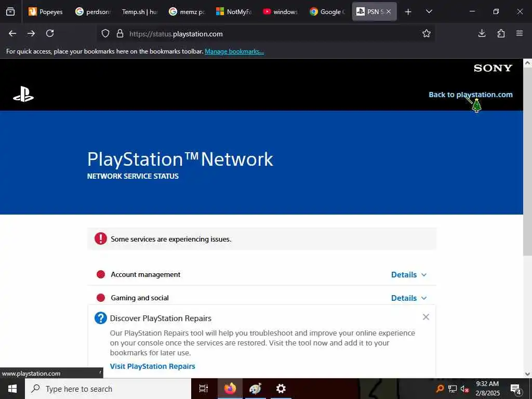Click the 'Gaming and social' label
Image resolution: width=532 pixels, height=399 pixels.
[139, 298]
